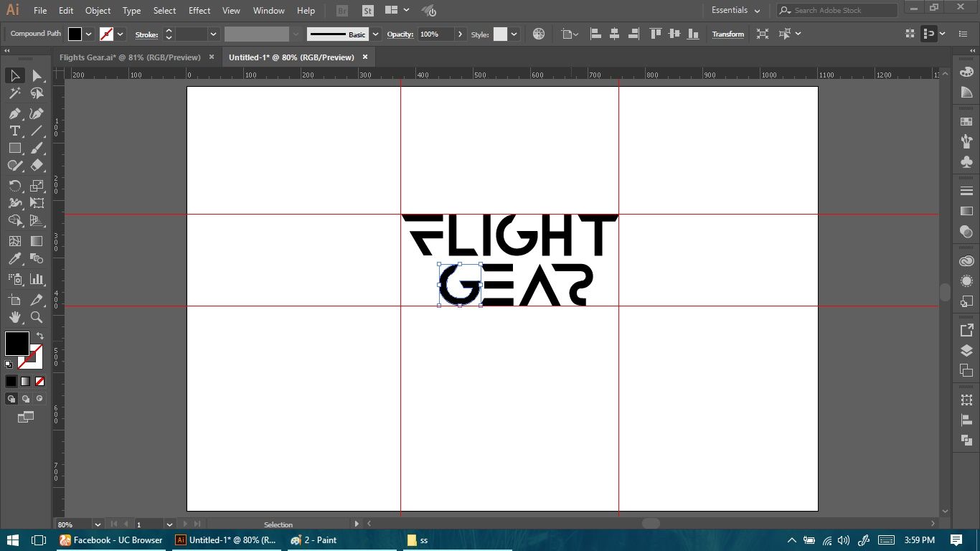
Task: Open the Swatches panel grid icon
Action: (966, 121)
